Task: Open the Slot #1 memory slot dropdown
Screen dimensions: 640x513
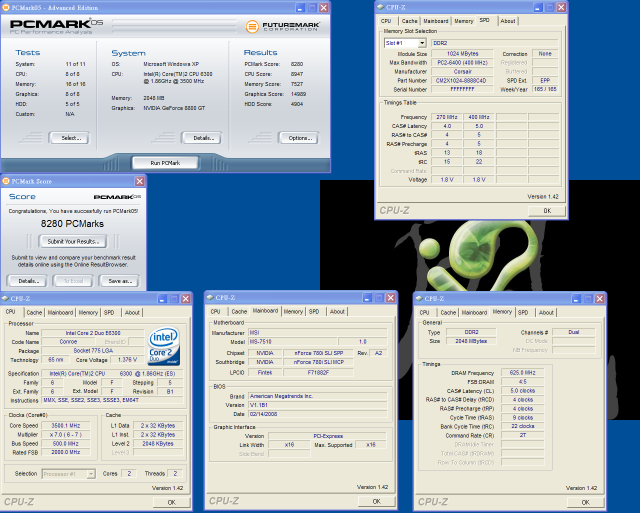Action: tap(422, 43)
